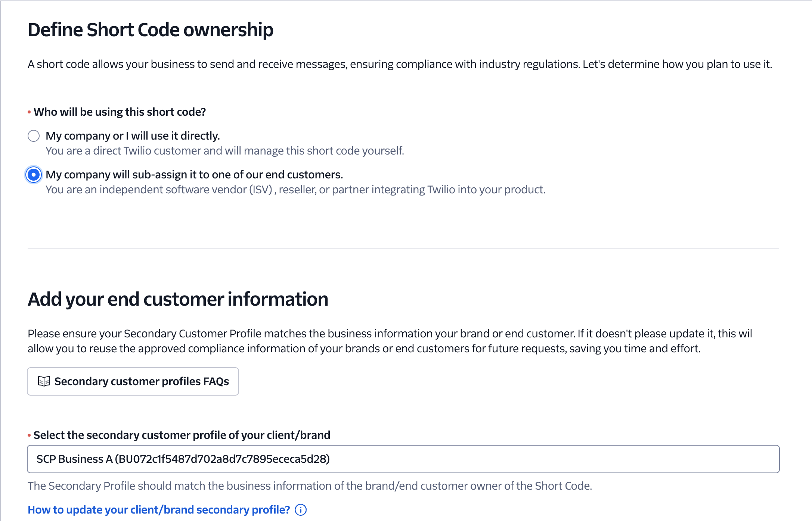Click the red required dot before Select the secondary
This screenshot has height=521, width=812.
tap(29, 435)
